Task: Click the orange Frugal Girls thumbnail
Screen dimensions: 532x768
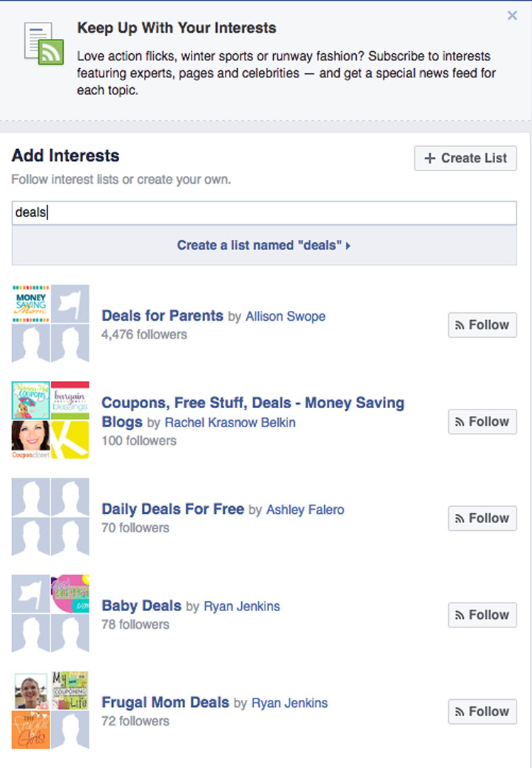Action: point(31,730)
